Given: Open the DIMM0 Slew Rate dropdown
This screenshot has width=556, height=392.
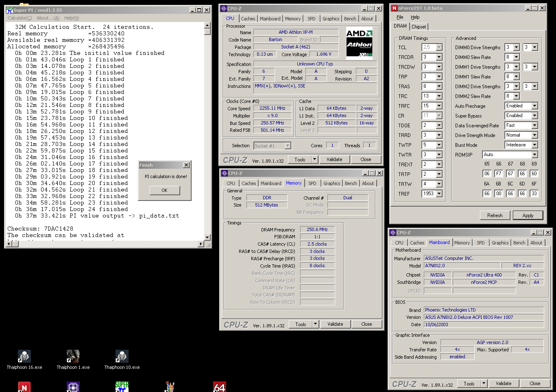Looking at the screenshot, I should coord(516,57).
